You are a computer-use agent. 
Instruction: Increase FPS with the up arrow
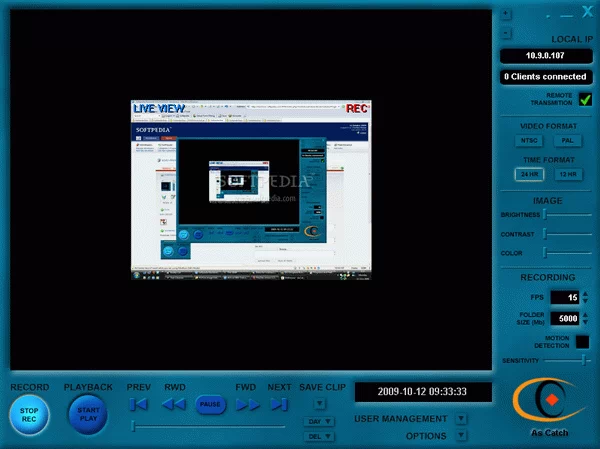(585, 294)
